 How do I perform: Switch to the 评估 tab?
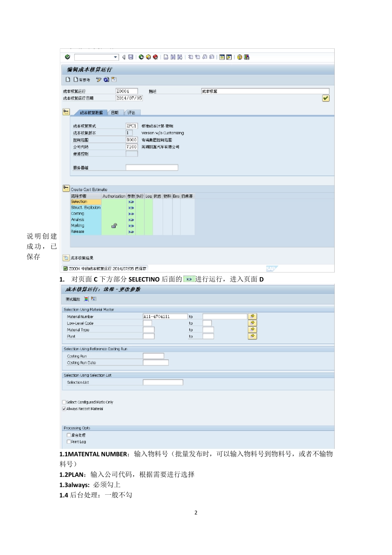pos(131,112)
